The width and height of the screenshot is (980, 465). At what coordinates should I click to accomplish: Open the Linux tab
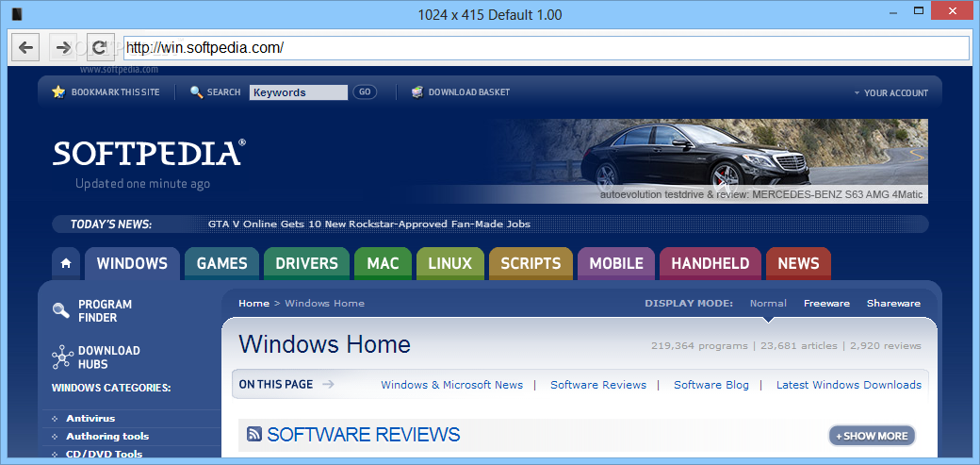pos(450,263)
